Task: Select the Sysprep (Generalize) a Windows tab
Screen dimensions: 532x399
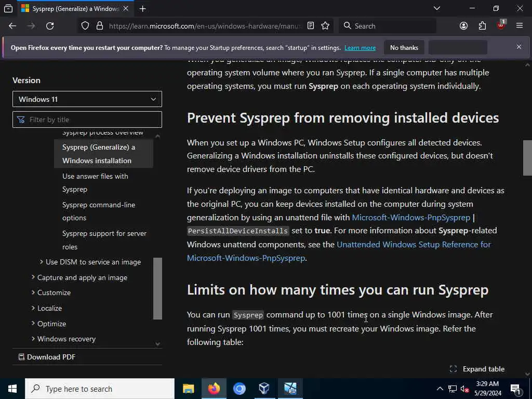Action: [74, 8]
